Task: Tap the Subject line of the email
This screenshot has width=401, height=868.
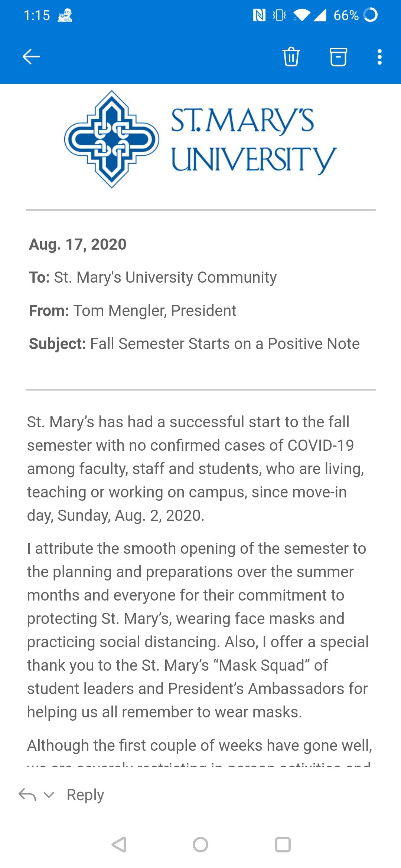Action: tap(194, 344)
